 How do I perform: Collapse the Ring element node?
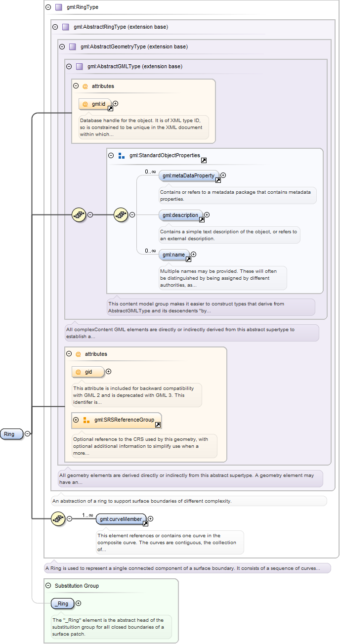(x=28, y=434)
